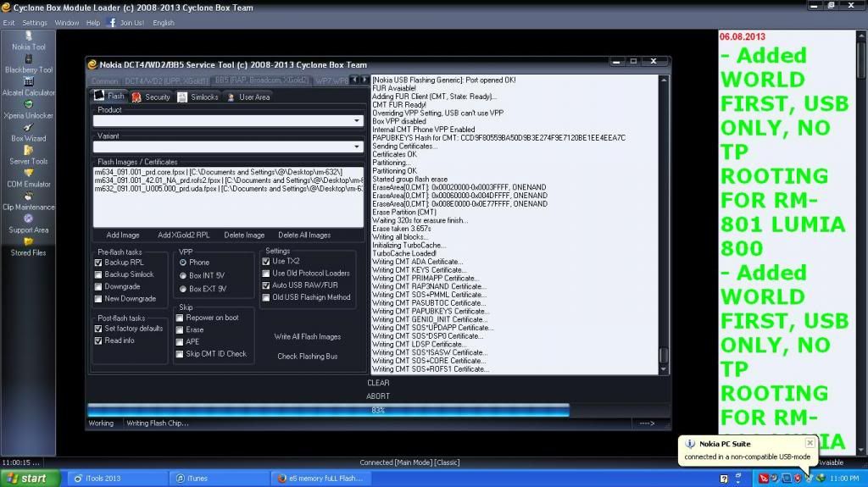868x487 pixels.
Task: Switch to the Security tab
Action: [152, 97]
